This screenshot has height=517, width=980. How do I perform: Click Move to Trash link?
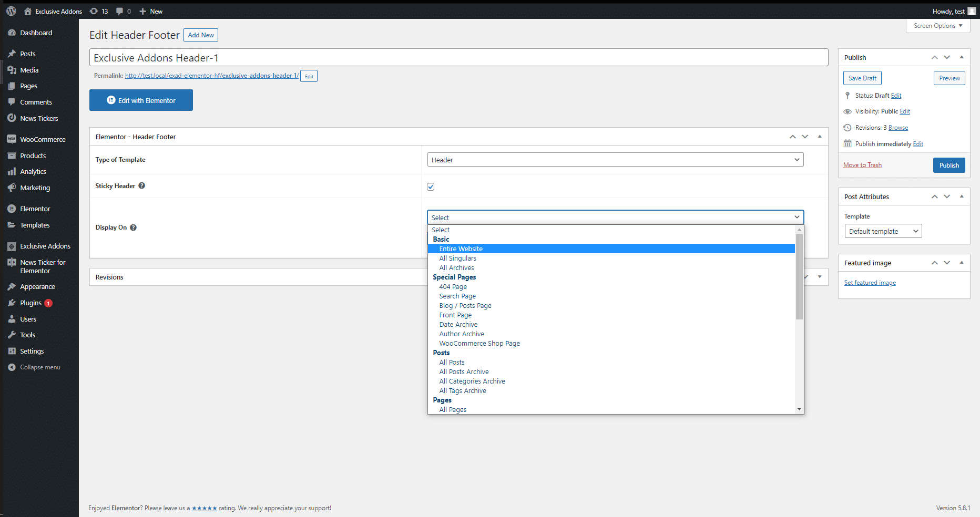pos(862,165)
